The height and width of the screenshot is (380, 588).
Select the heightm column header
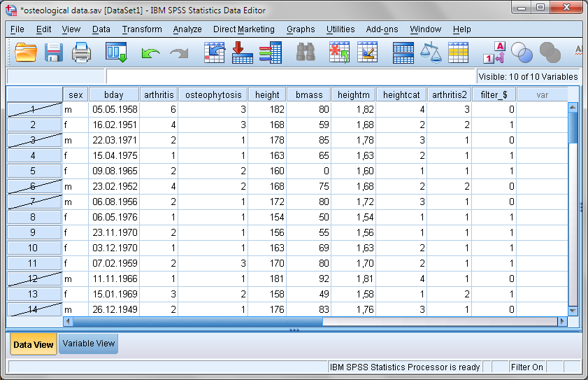pyautogui.click(x=354, y=94)
